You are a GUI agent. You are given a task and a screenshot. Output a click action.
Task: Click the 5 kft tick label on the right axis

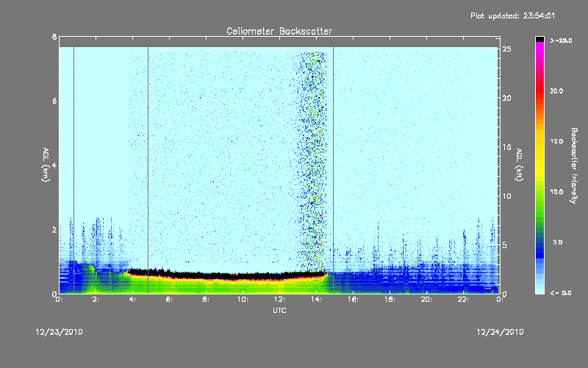click(x=505, y=245)
